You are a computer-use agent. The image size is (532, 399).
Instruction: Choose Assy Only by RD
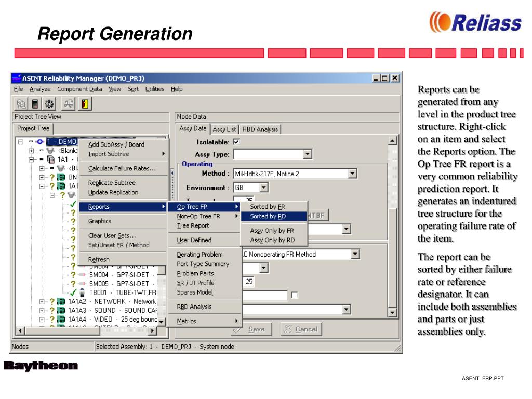pyautogui.click(x=274, y=240)
